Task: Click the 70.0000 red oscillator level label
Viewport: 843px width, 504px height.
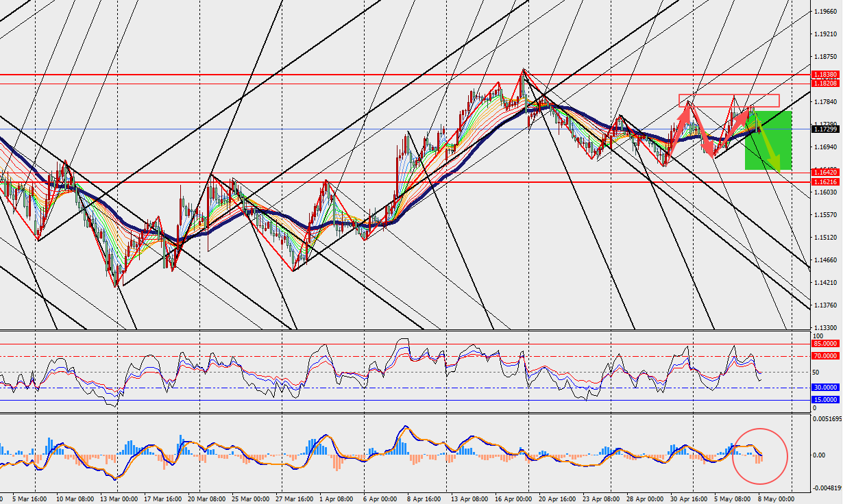Action: (x=824, y=356)
